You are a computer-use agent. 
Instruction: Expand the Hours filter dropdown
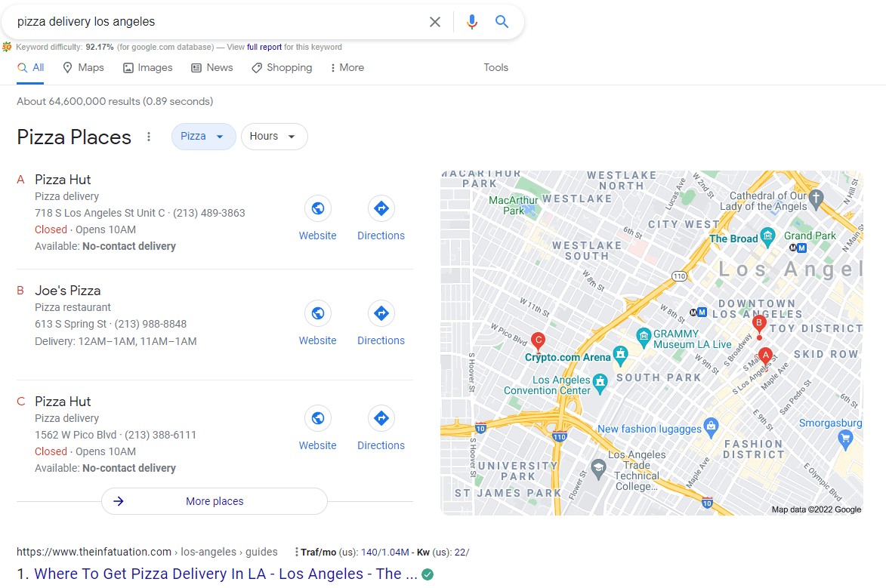coord(273,137)
